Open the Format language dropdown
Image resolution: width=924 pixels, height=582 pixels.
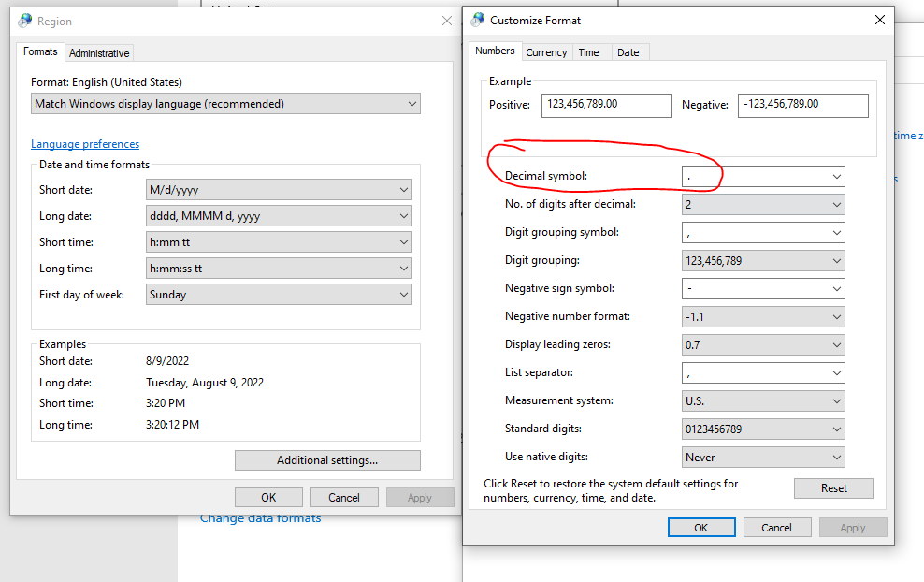coord(225,104)
